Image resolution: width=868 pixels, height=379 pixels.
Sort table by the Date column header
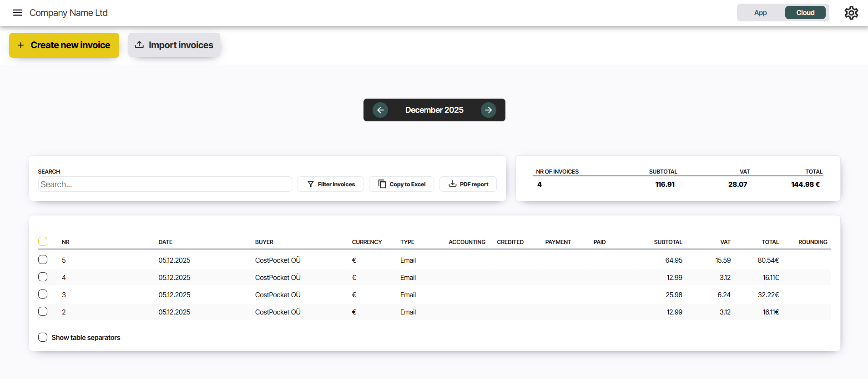coord(165,242)
